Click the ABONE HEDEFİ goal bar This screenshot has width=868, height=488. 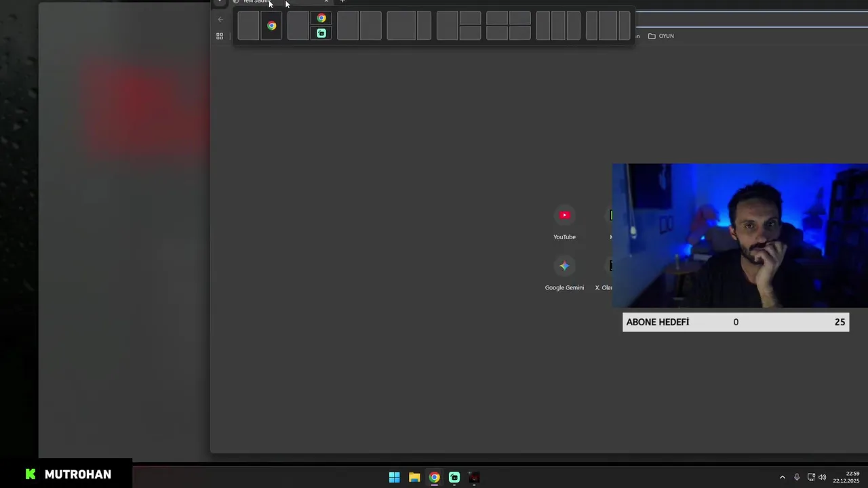tap(736, 322)
